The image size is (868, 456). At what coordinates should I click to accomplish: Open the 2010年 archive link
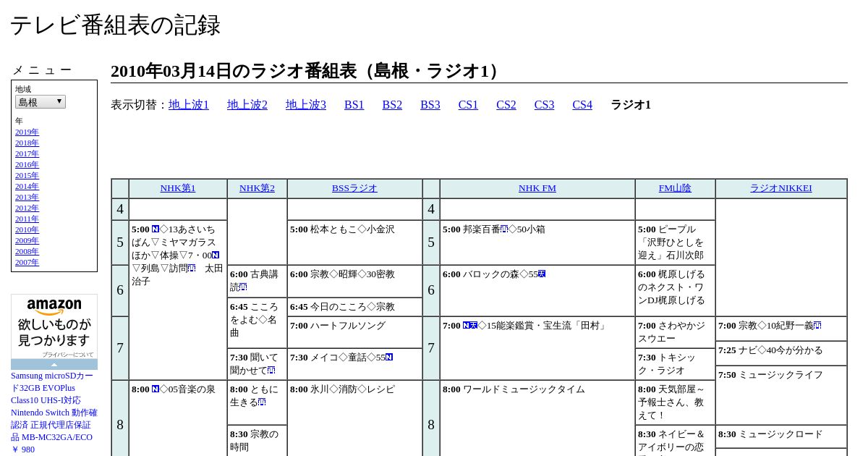click(x=27, y=230)
